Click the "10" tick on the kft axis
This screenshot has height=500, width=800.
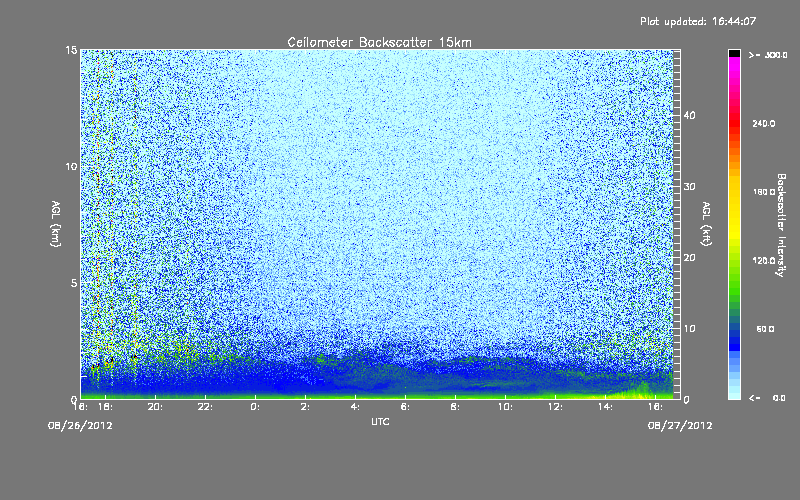point(689,328)
